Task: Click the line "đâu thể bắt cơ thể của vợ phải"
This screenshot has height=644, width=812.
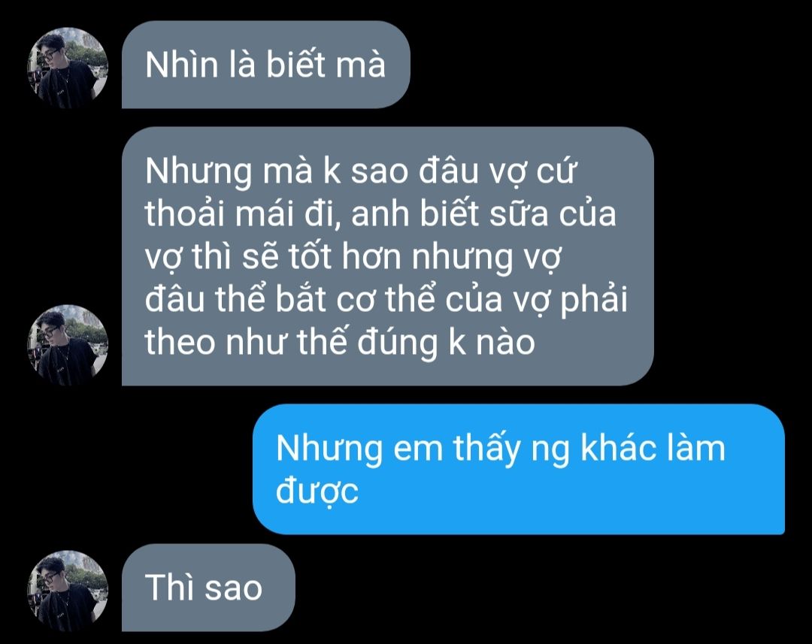Action: [386, 301]
